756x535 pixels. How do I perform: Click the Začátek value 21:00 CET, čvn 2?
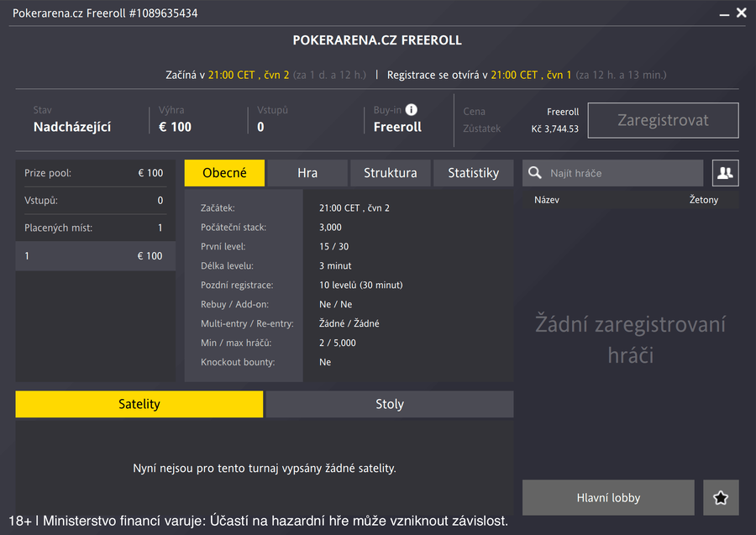(x=354, y=207)
